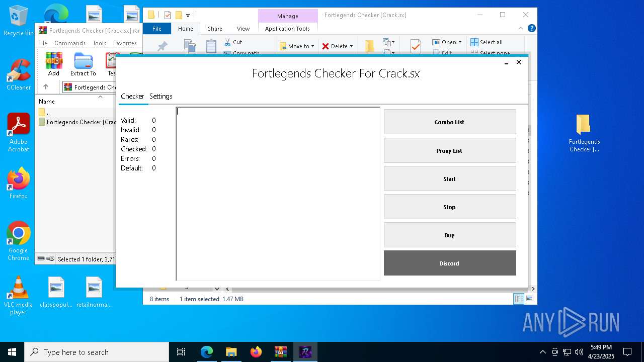
Task: Switch to the Settings tab
Action: (x=161, y=96)
